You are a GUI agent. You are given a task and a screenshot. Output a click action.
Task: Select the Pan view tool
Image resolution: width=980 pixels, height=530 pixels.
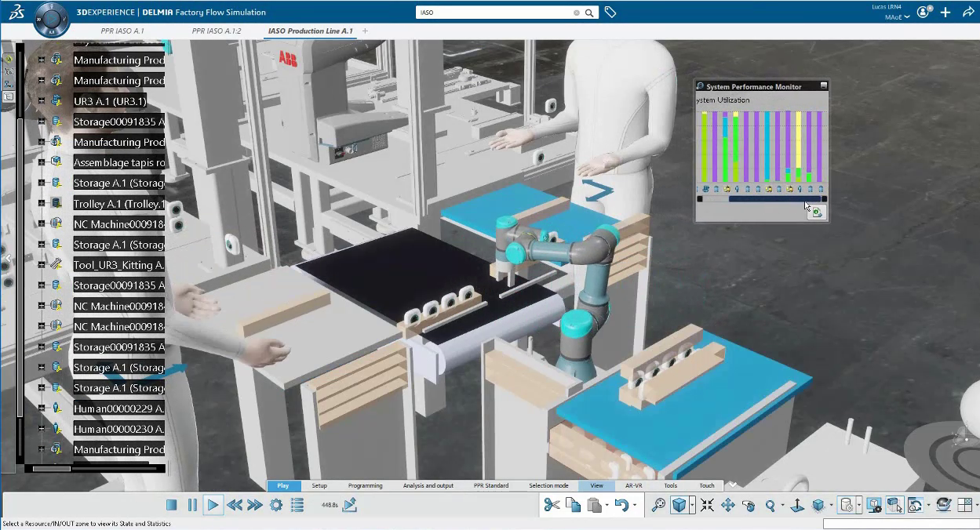[x=727, y=506]
